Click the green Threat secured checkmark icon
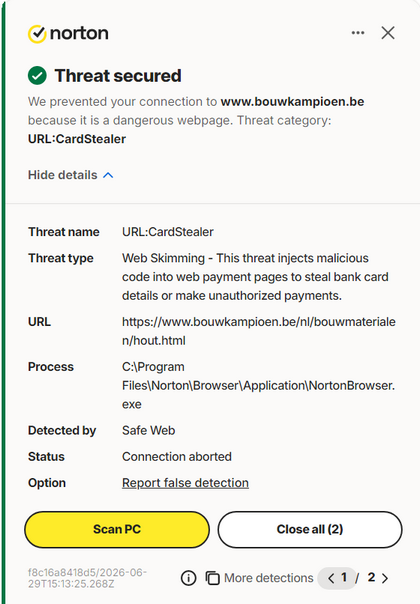This screenshot has width=420, height=604. pyautogui.click(x=37, y=75)
